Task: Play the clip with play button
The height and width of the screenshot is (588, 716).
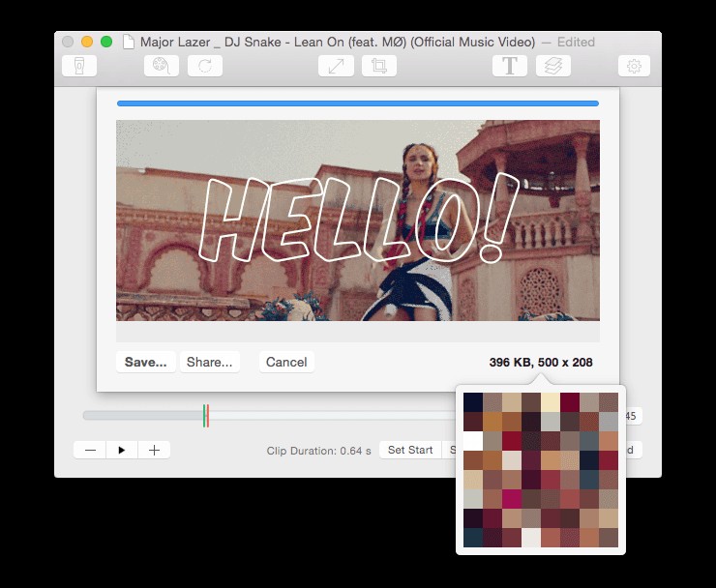Action: click(x=122, y=450)
